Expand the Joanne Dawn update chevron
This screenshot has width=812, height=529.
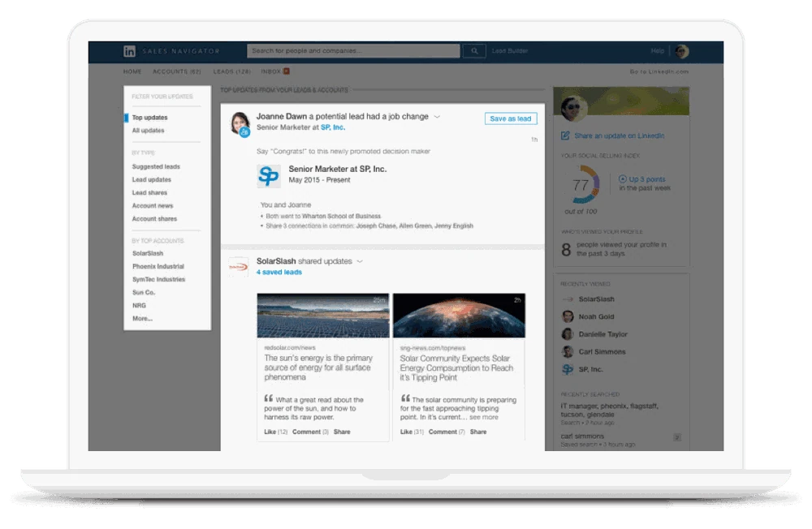[437, 117]
